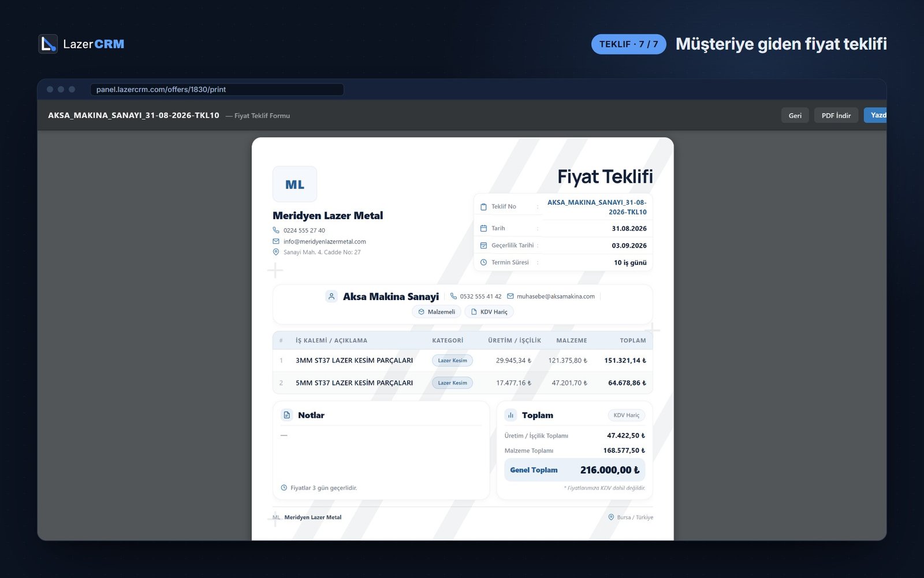Click the location pin beside Sanayi Mah. address

pos(276,252)
